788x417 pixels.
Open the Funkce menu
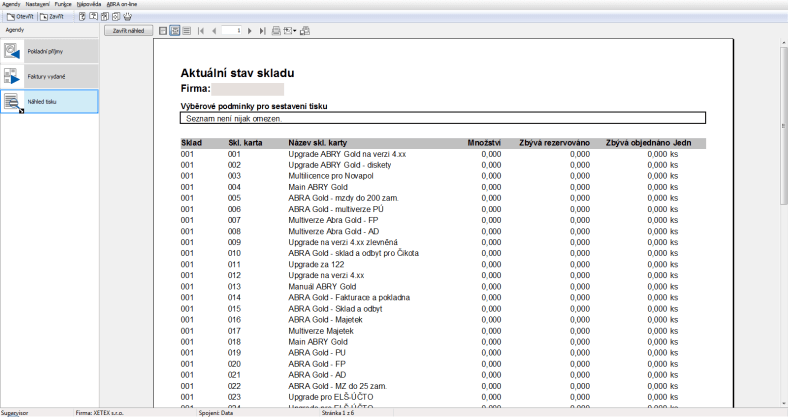coord(63,4)
